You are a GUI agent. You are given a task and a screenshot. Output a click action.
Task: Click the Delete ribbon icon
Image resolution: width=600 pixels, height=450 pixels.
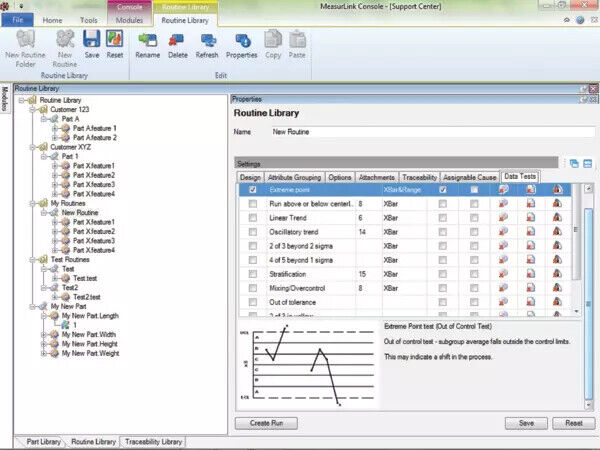(x=178, y=40)
